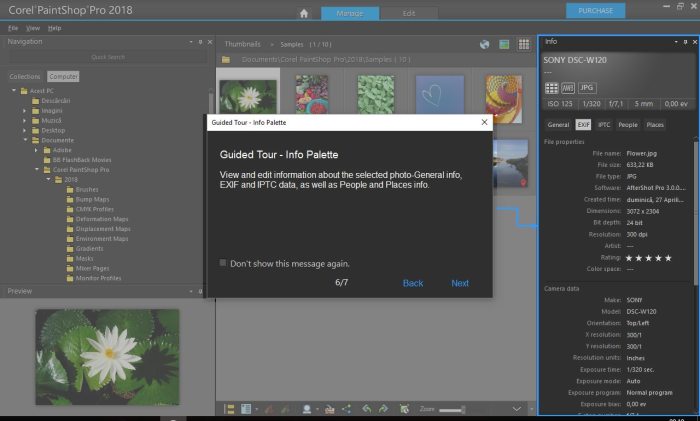This screenshot has height=421, width=700.
Task: Close the Navigation palette
Action: [210, 42]
